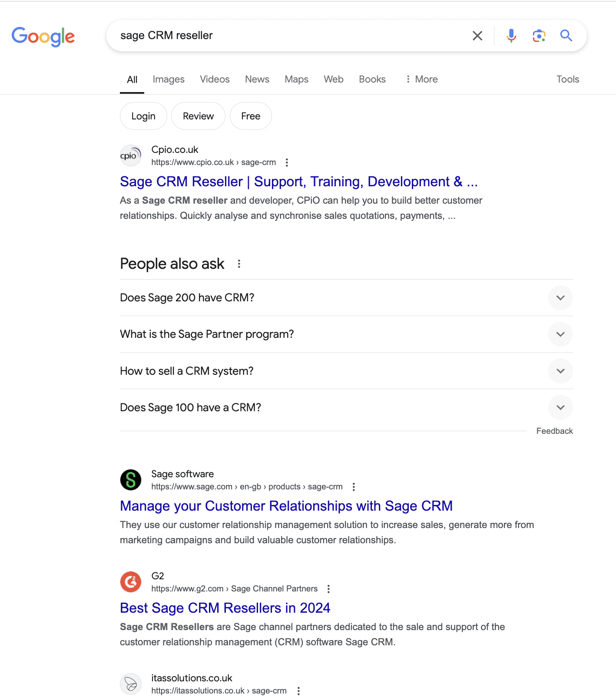The image size is (616, 700).
Task: Clear the search query with the X icon
Action: (477, 36)
